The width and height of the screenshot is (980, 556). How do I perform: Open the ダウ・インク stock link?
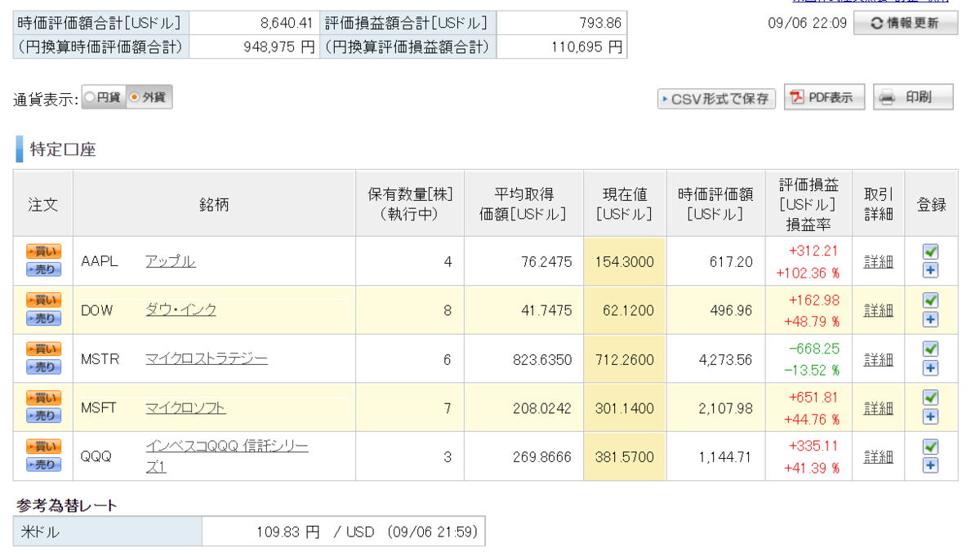(180, 310)
